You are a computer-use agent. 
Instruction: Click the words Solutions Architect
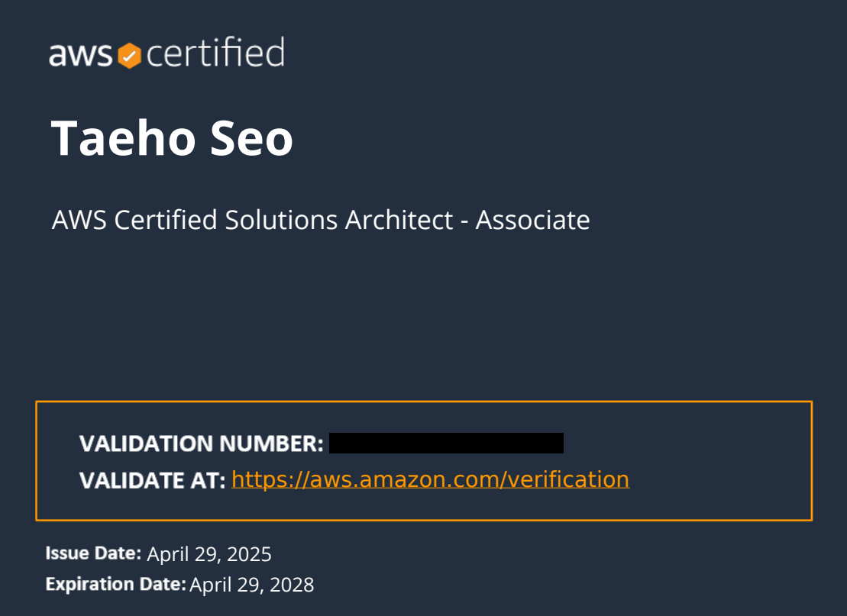click(338, 221)
